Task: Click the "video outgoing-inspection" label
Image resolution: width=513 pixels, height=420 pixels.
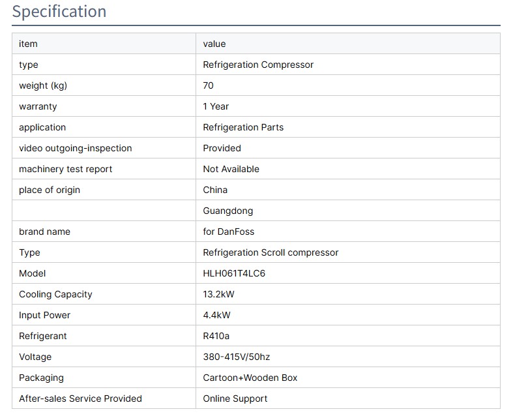Action: tap(76, 148)
